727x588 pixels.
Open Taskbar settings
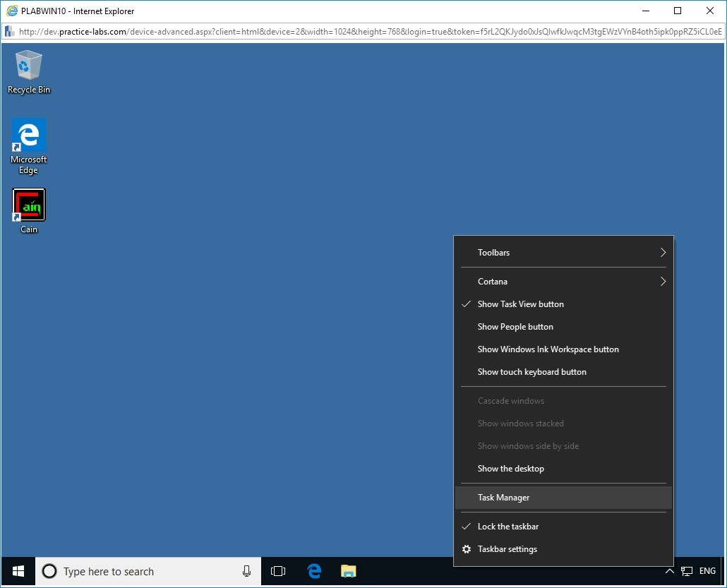click(x=507, y=548)
